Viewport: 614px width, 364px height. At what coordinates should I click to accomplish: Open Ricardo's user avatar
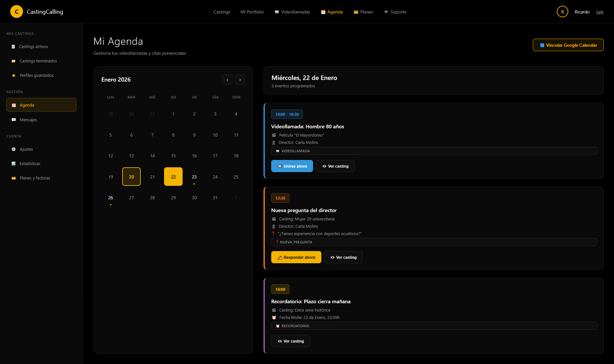tap(562, 12)
